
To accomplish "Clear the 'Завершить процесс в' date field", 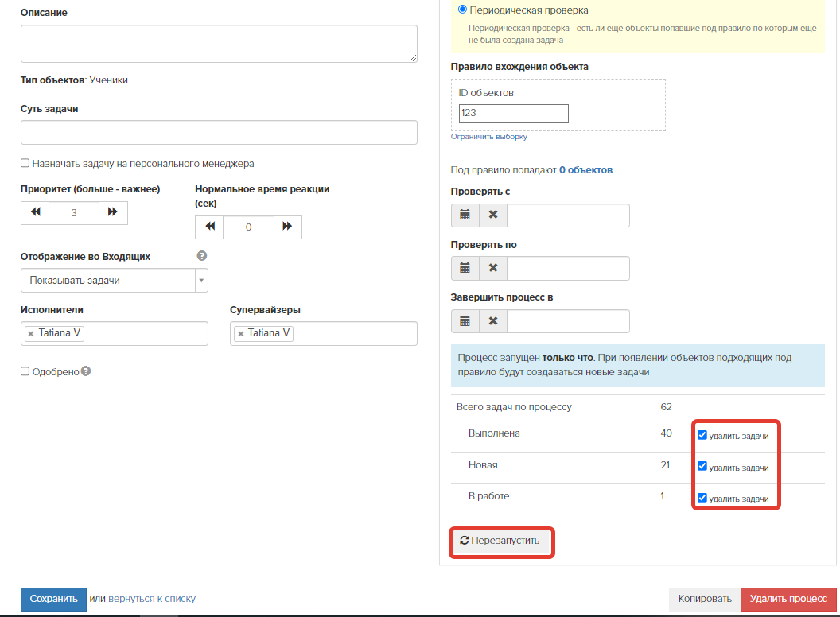I will pos(493,321).
